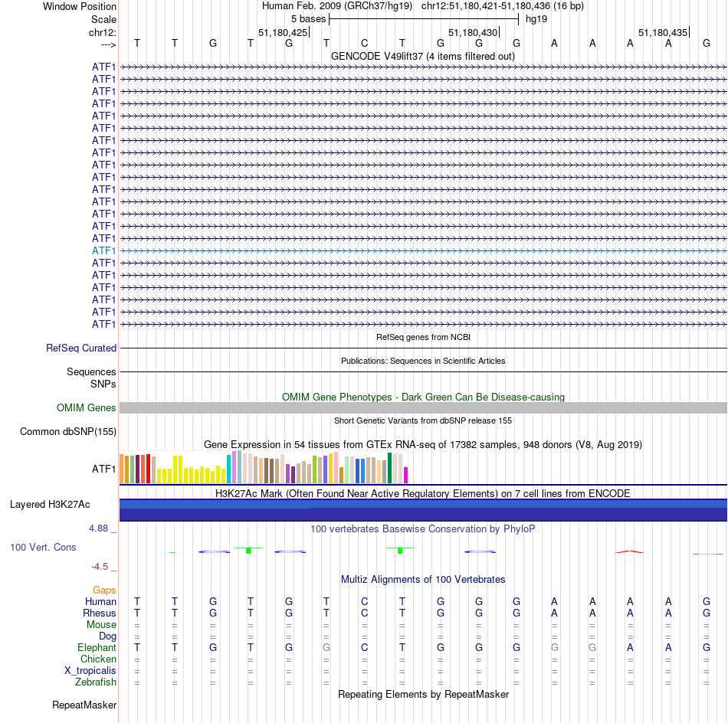Screen dimensions: 728x723
Task: Click the magenta last bar in GTEx chart
Action: [406, 475]
